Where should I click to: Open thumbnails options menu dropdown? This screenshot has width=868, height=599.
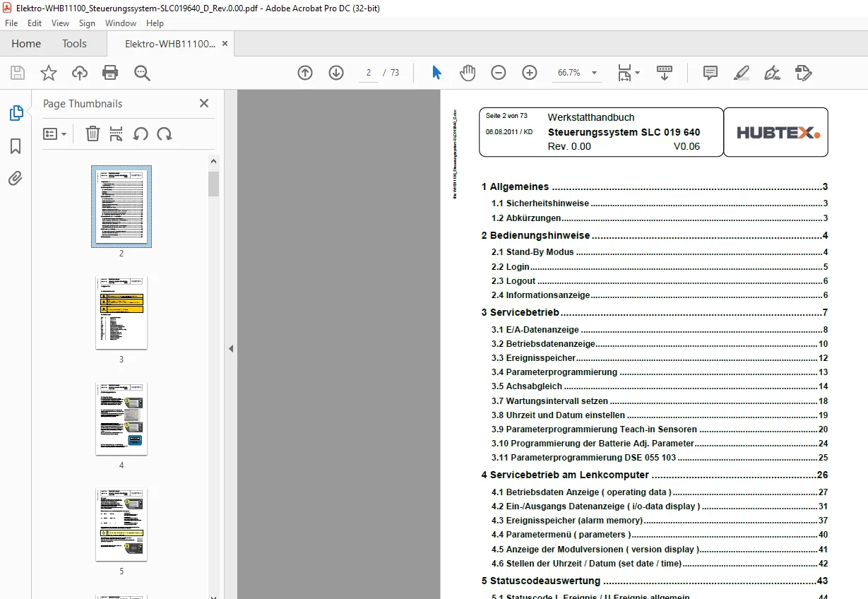point(55,134)
